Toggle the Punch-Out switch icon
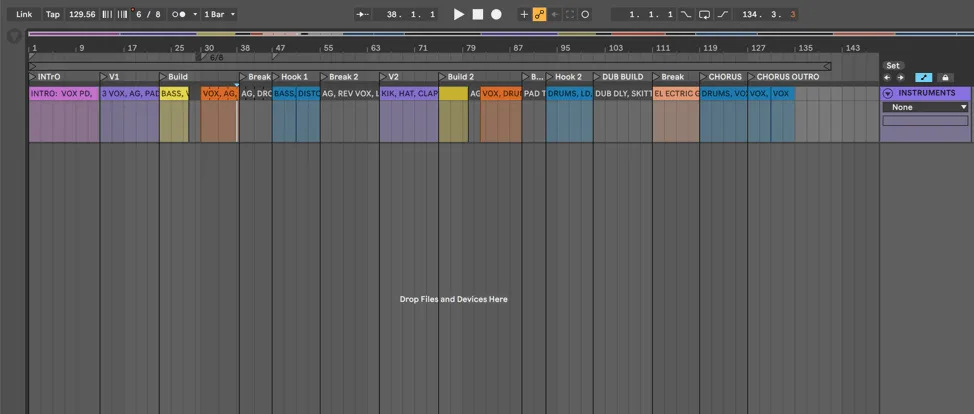The height and width of the screenshot is (414, 974). [x=722, y=14]
